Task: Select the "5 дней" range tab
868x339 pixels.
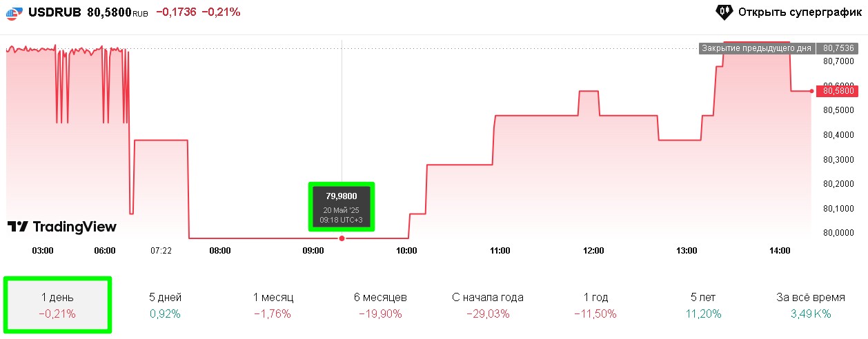Action: 166,305
